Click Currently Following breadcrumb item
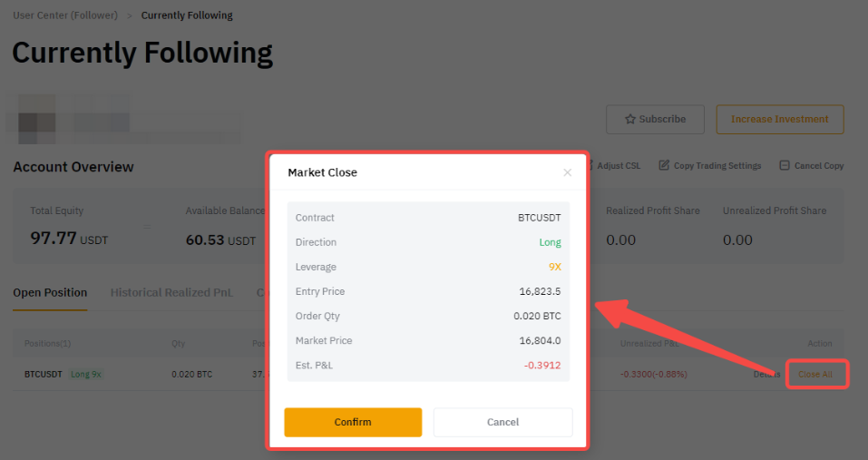The image size is (868, 460). [x=187, y=15]
